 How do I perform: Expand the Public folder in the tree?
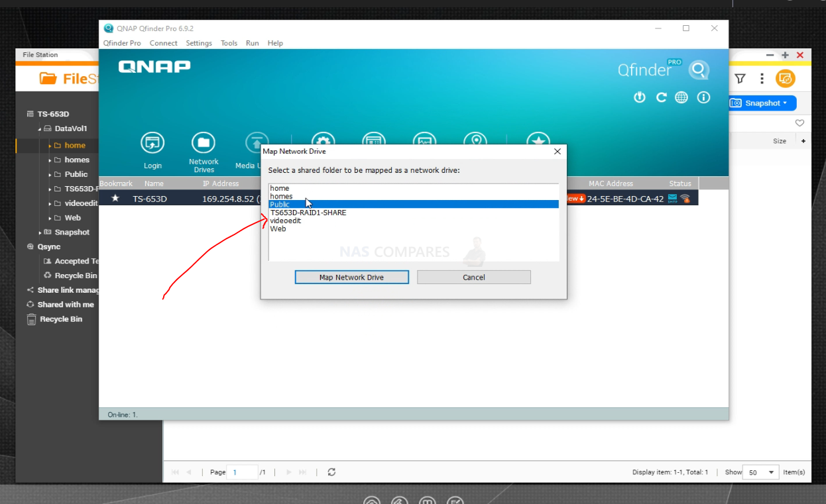point(50,175)
